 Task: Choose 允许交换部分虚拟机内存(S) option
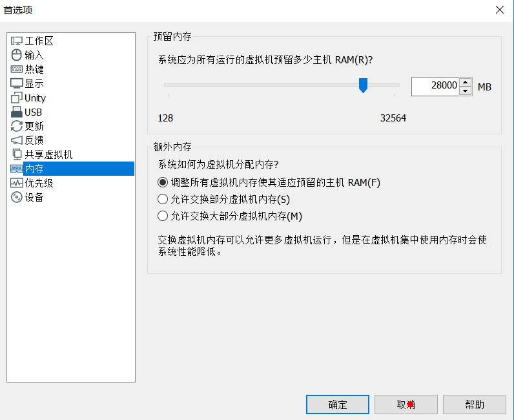tap(223, 199)
